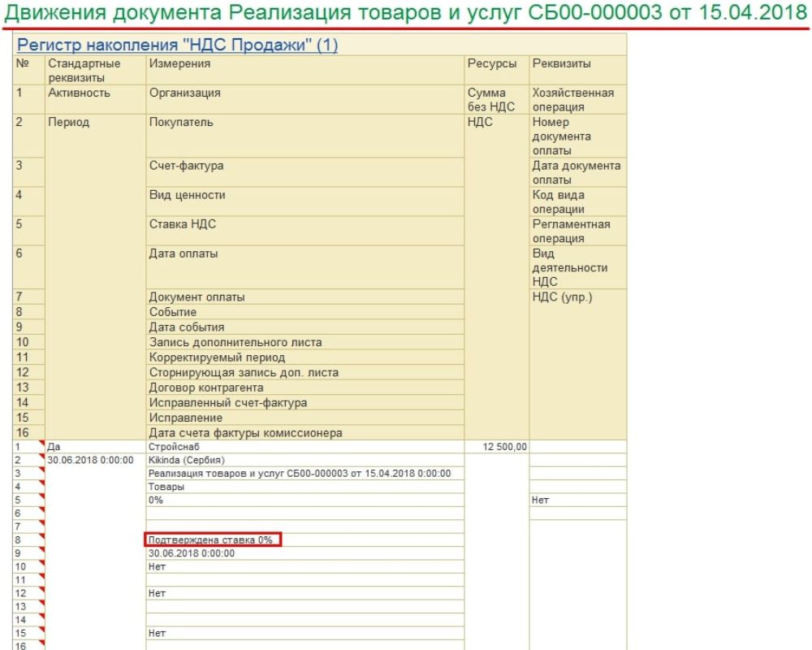This screenshot has height=650, width=812.
Task: Select the Период header cell
Action: pyautogui.click(x=95, y=277)
